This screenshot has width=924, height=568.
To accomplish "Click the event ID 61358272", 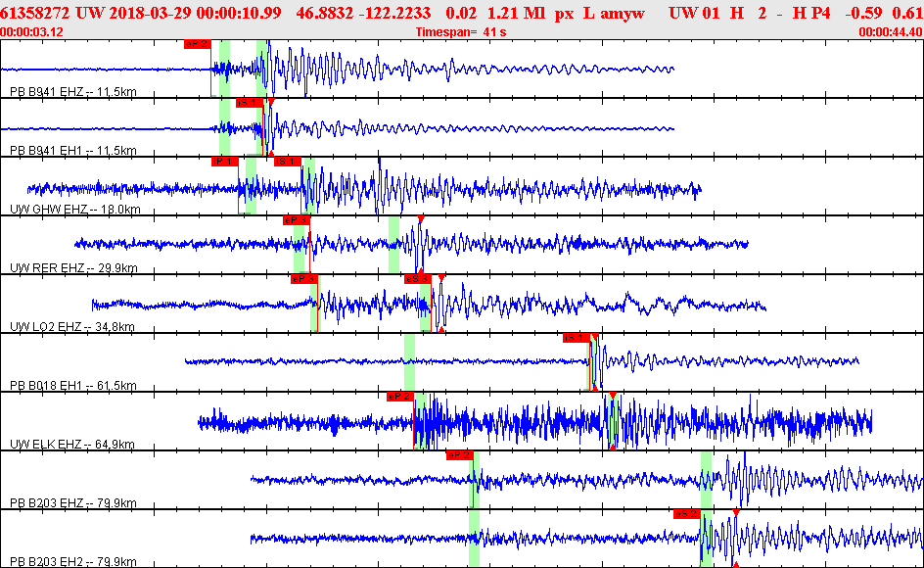I will click(35, 13).
